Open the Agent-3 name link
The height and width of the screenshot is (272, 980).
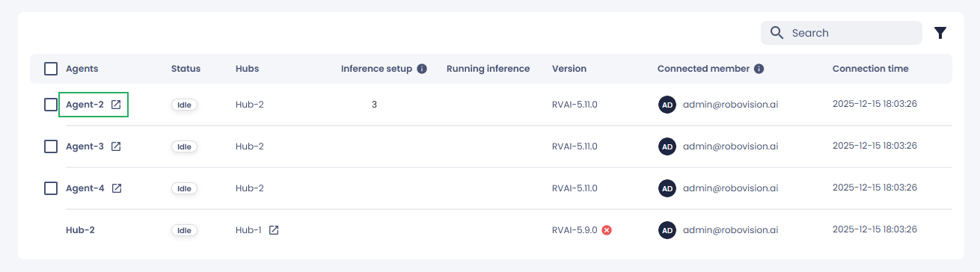(x=85, y=146)
